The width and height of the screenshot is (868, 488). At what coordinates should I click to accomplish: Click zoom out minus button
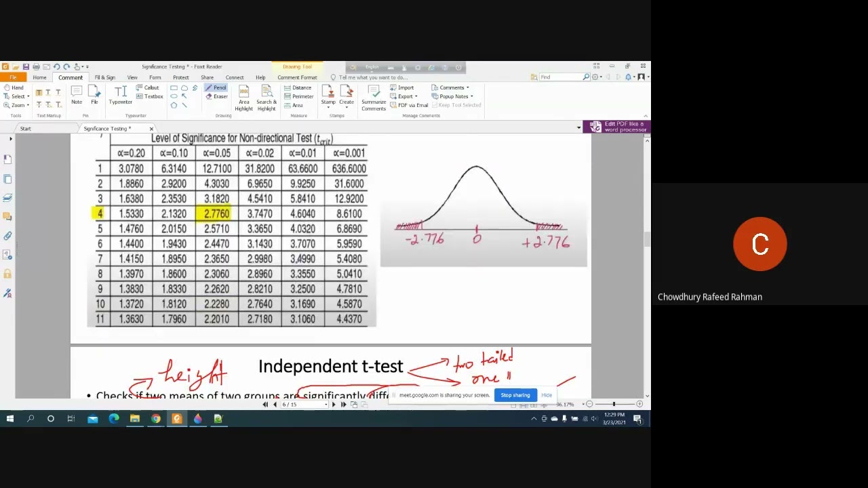point(589,405)
